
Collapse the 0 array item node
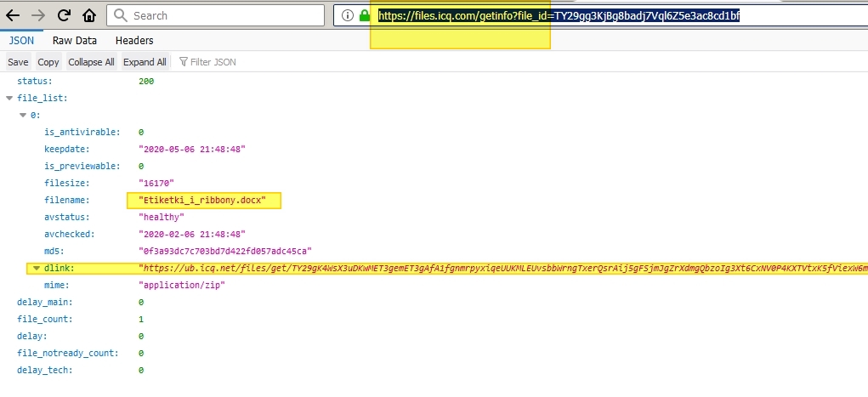[x=23, y=116]
